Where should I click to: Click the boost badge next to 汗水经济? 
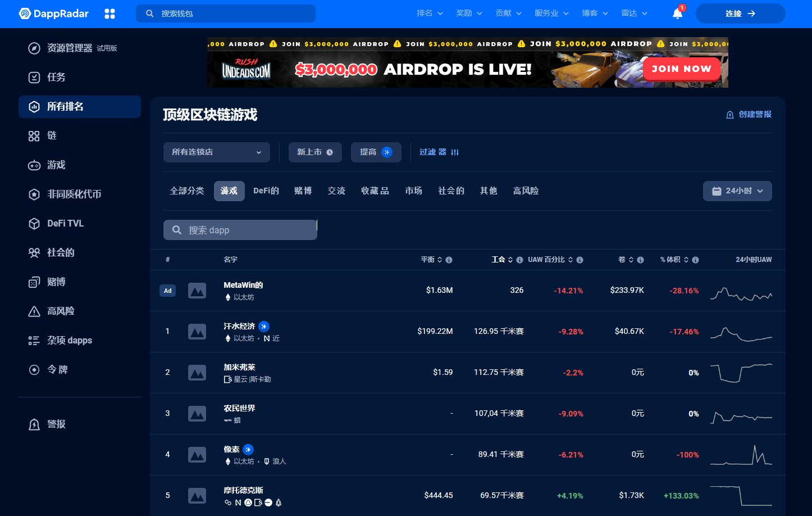click(264, 327)
